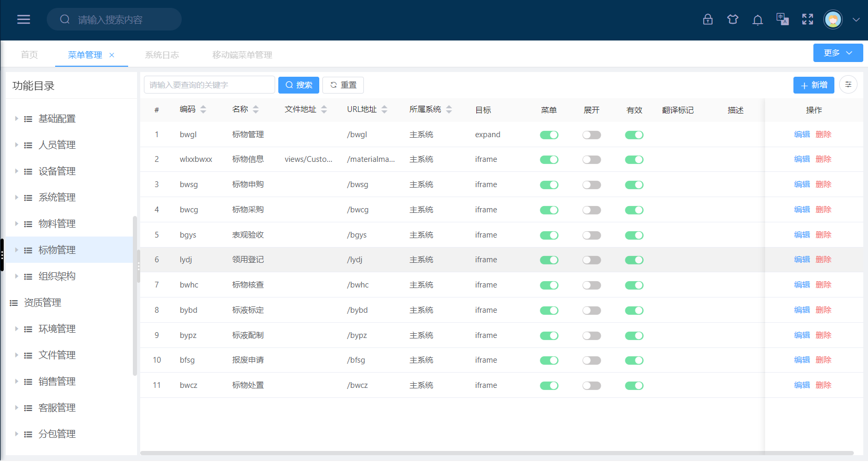Click 编辑 link for bwgl row
868x462 pixels.
click(x=802, y=135)
